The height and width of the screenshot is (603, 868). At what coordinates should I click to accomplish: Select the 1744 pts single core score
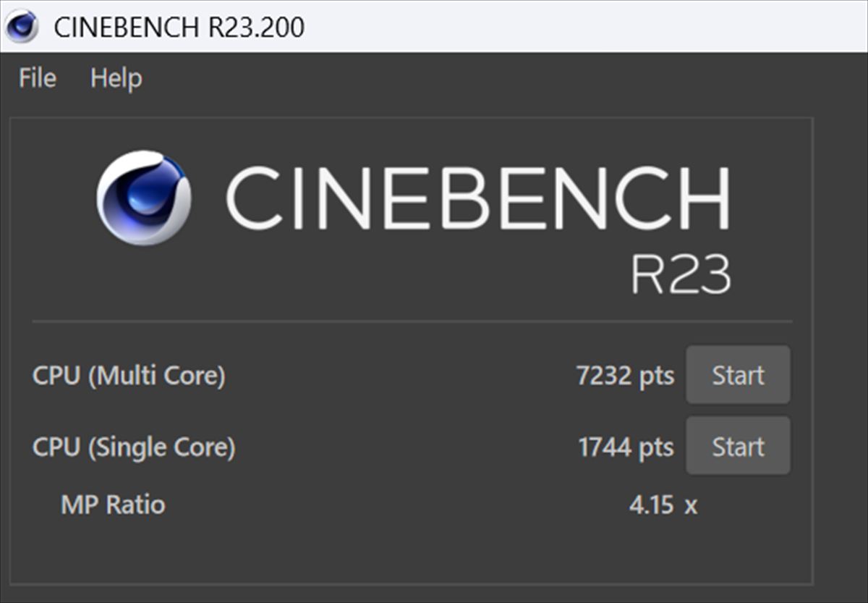[626, 447]
